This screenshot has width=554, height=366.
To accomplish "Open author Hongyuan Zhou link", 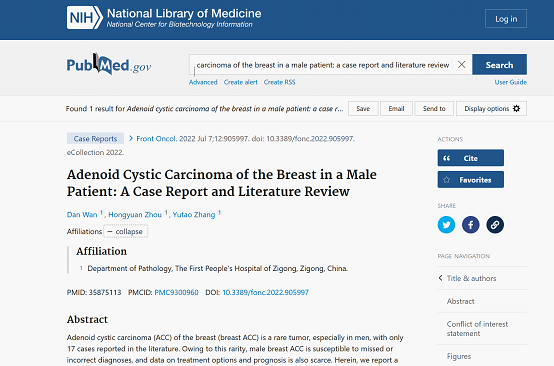I will (135, 214).
